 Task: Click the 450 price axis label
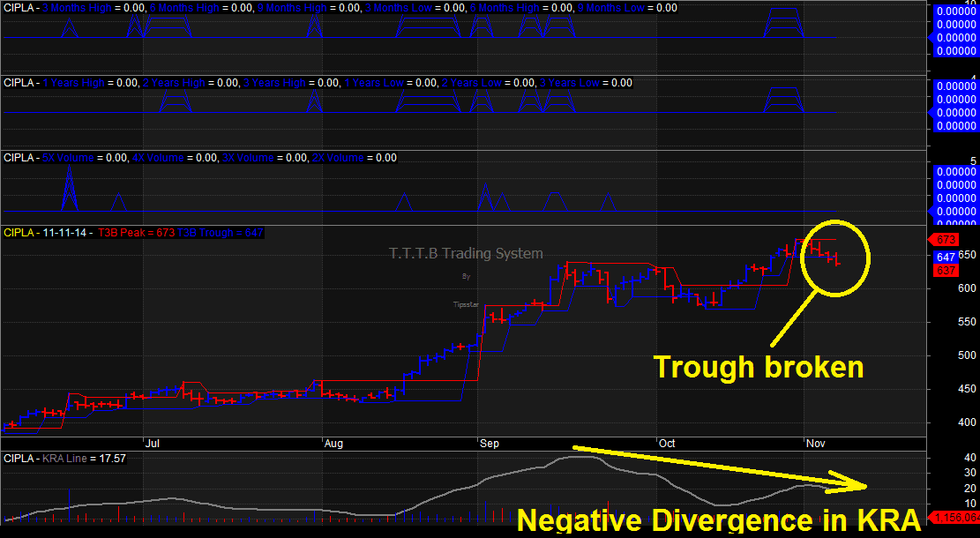click(967, 389)
